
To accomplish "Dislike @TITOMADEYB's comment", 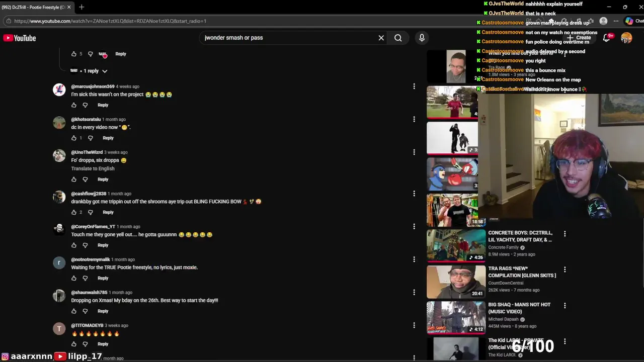I will (x=85, y=344).
